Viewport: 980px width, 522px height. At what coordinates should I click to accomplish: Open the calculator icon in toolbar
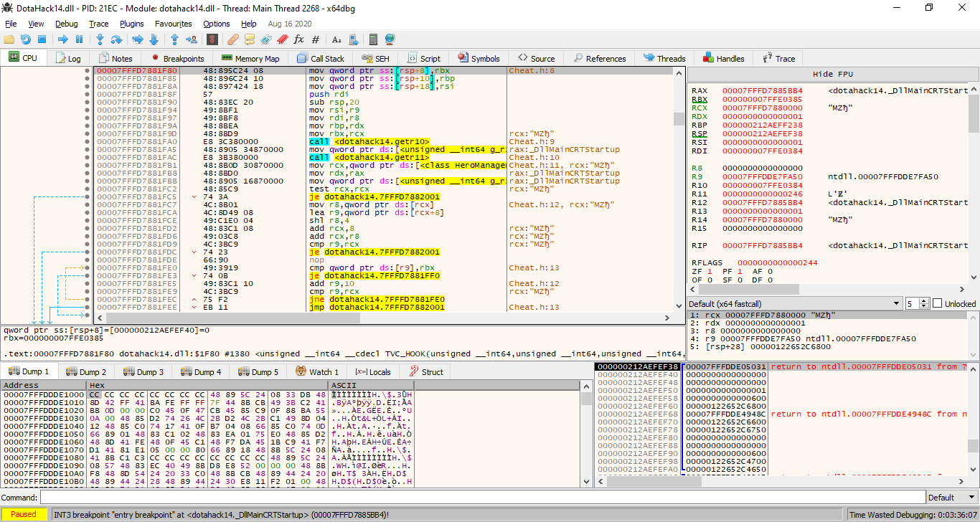click(x=374, y=39)
